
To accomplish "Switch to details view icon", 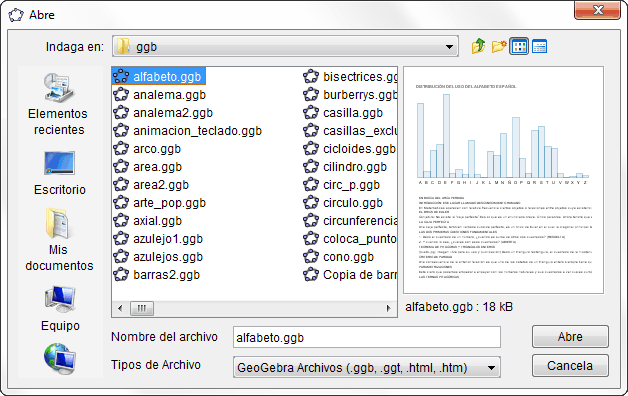I will 539,46.
